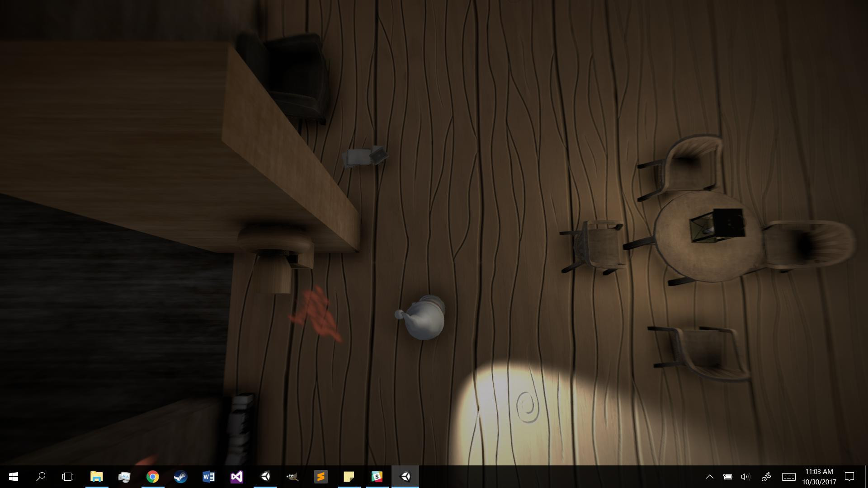The image size is (868, 488).
Task: Check the battery status icon
Action: 727,477
